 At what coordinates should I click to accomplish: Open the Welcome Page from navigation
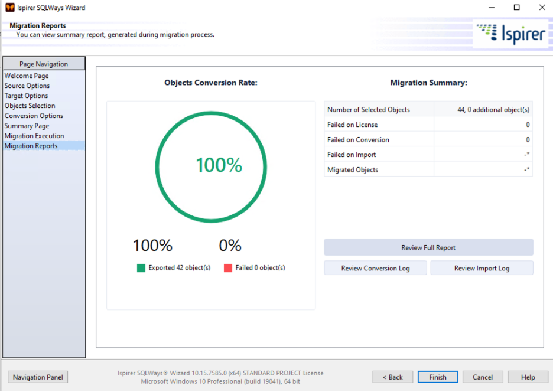(27, 76)
